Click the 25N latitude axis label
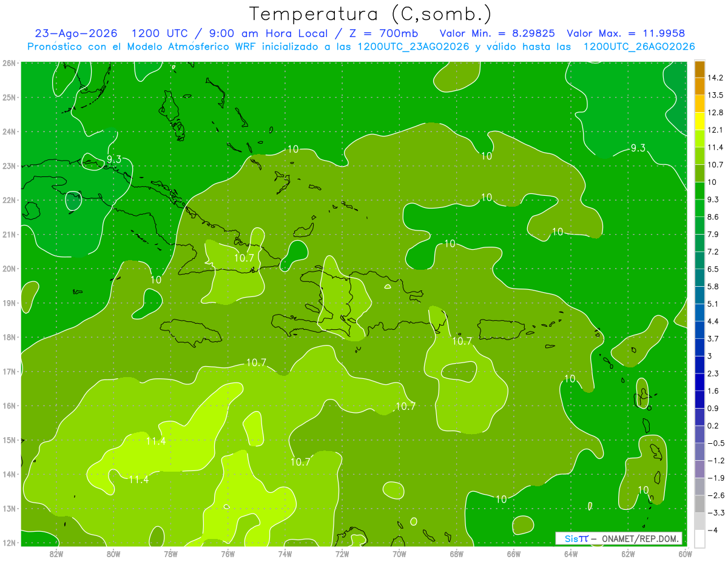Screen dimensions: 728x562 click(x=9, y=97)
